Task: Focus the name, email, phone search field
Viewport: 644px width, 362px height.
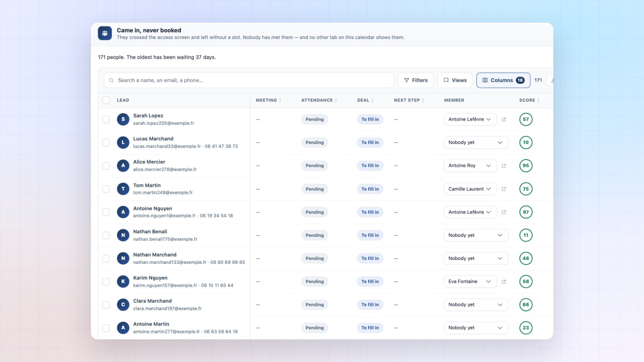Action: tap(249, 80)
